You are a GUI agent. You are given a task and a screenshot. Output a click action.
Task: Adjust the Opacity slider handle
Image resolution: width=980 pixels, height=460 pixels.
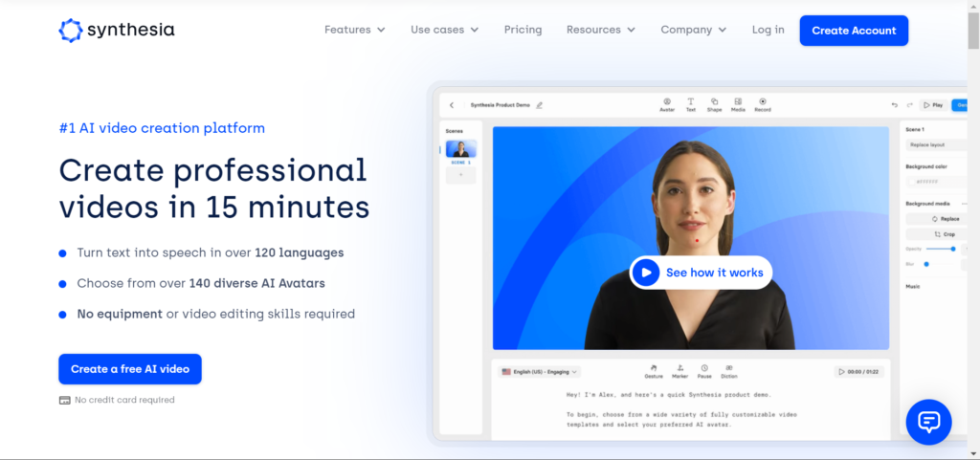[953, 249]
